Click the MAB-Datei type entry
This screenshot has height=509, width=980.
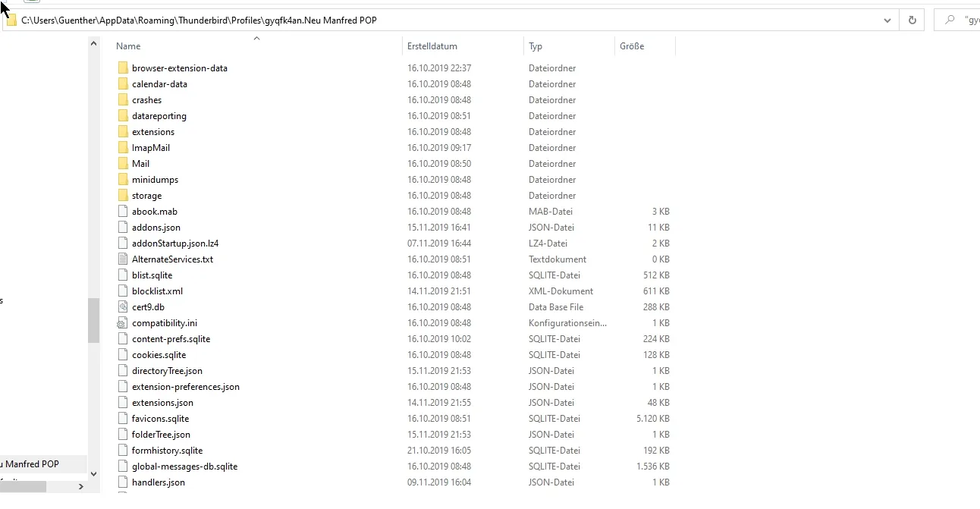click(x=551, y=212)
